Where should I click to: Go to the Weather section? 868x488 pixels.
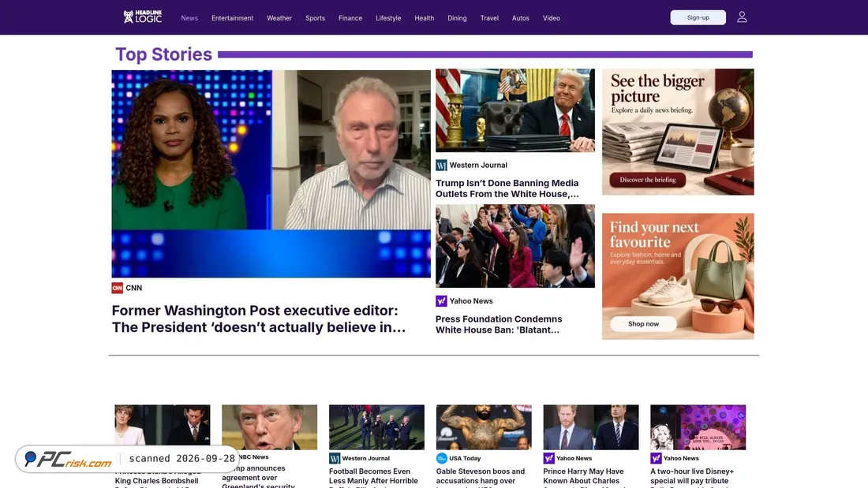click(x=279, y=18)
